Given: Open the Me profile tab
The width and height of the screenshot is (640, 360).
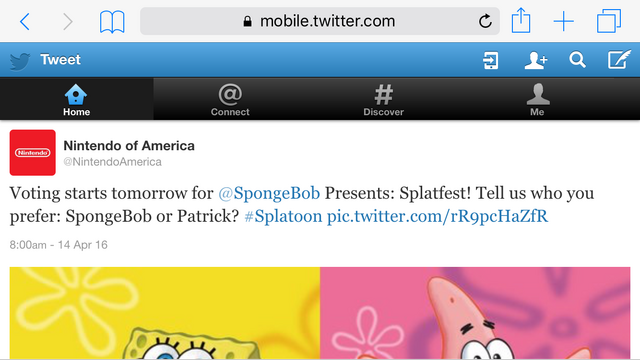Looking at the screenshot, I should [538, 99].
